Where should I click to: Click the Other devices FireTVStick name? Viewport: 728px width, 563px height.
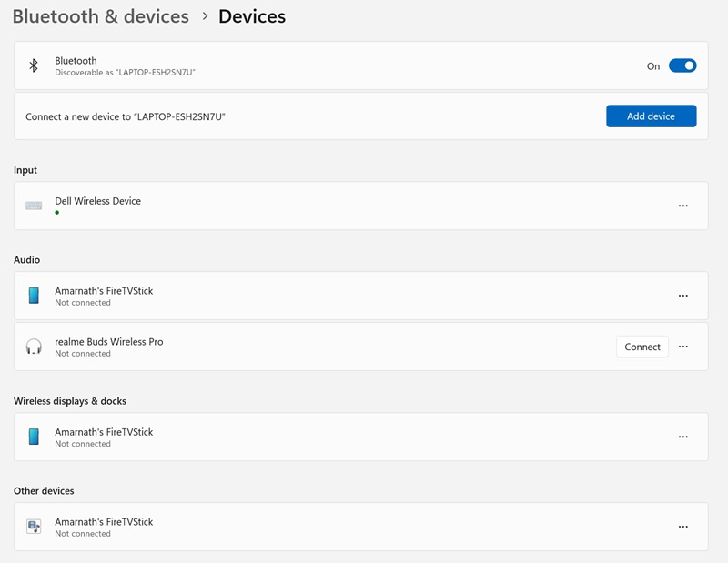tap(104, 522)
